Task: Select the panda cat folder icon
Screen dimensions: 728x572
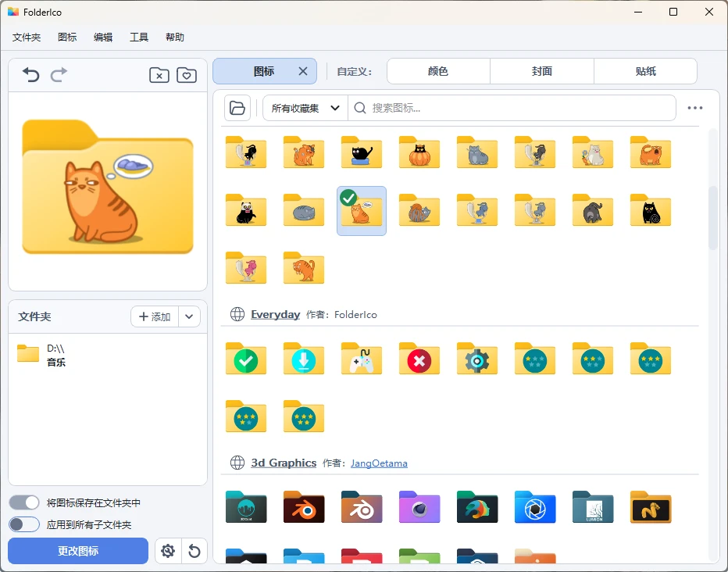Action: coord(246,210)
